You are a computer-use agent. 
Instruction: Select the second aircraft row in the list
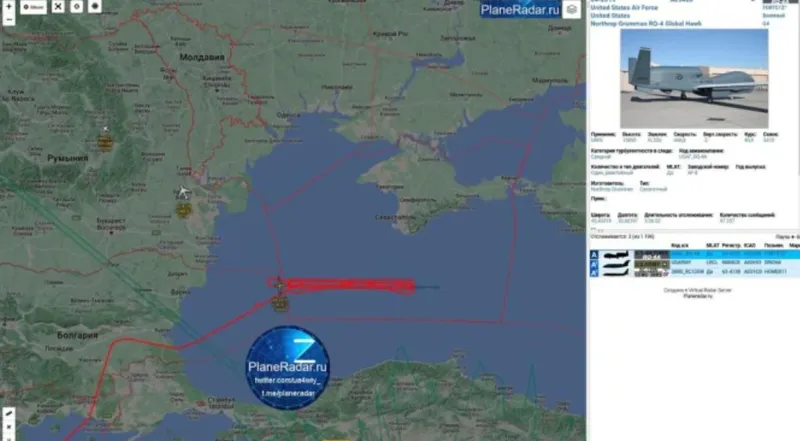(x=690, y=262)
